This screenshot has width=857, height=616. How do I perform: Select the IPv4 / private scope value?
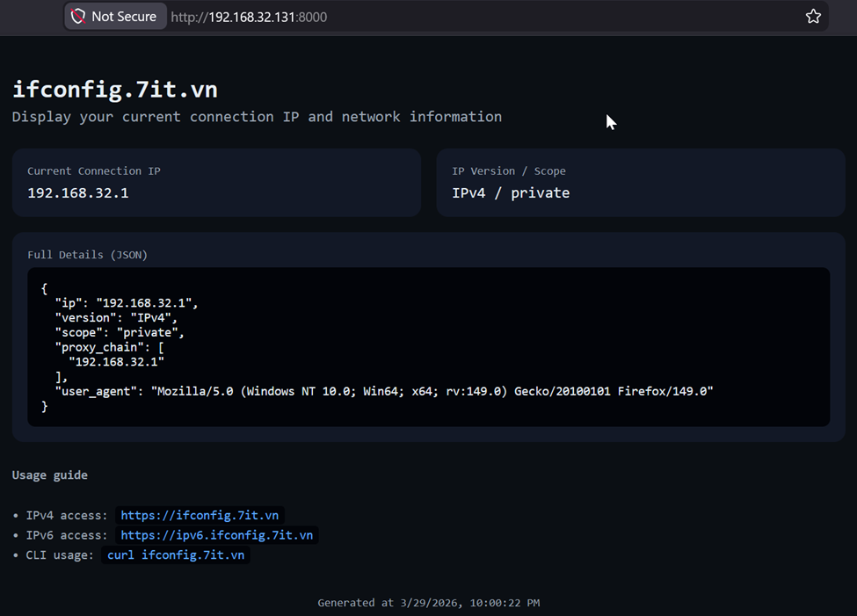click(x=511, y=192)
